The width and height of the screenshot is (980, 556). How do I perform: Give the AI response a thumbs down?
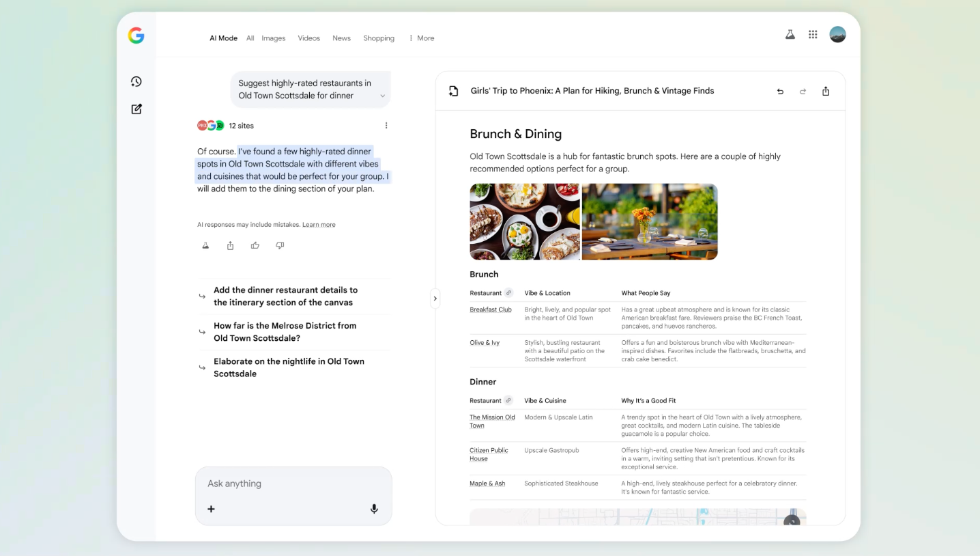[280, 245]
